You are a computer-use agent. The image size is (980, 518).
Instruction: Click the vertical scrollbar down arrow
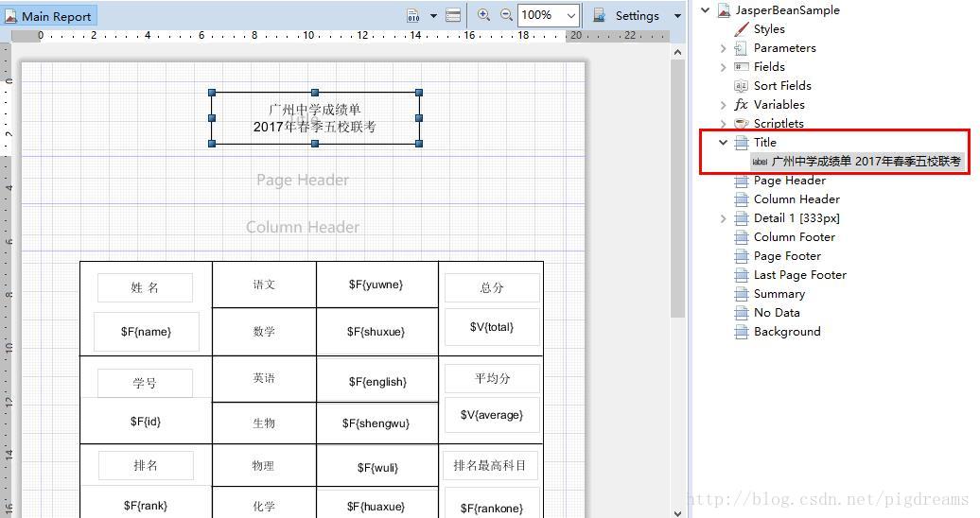point(678,512)
